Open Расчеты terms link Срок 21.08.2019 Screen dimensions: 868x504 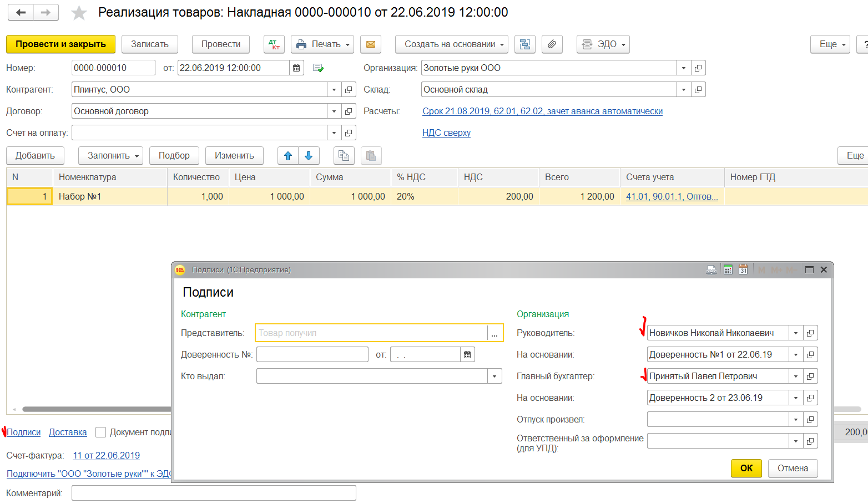542,111
